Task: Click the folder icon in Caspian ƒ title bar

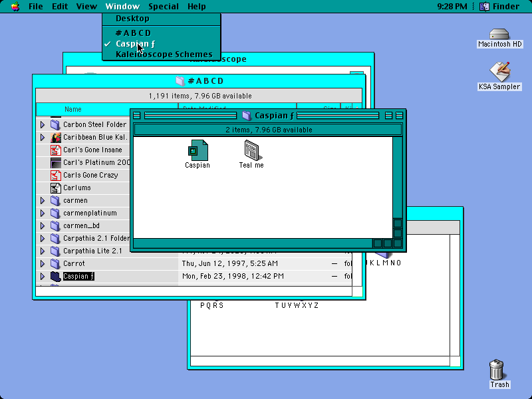Action: pyautogui.click(x=247, y=115)
